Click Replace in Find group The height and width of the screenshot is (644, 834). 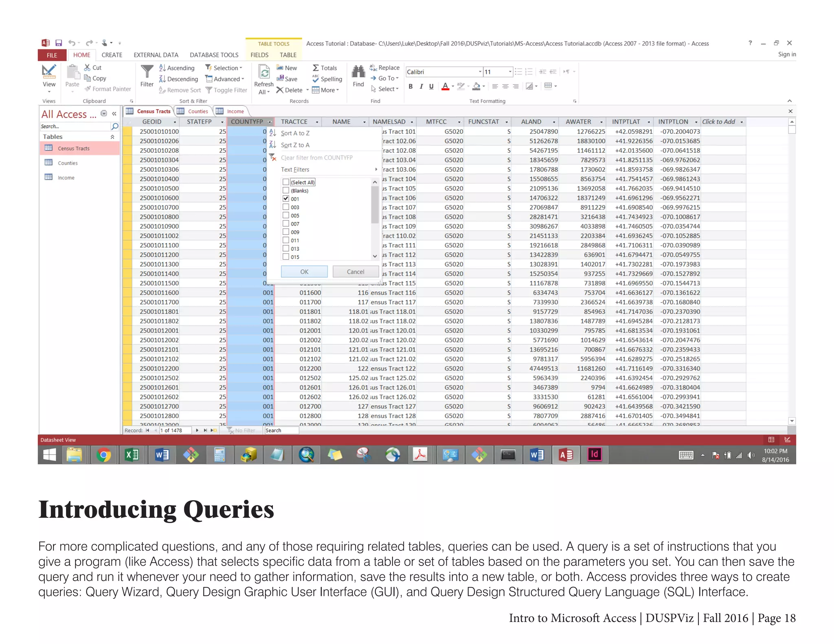[x=385, y=68]
